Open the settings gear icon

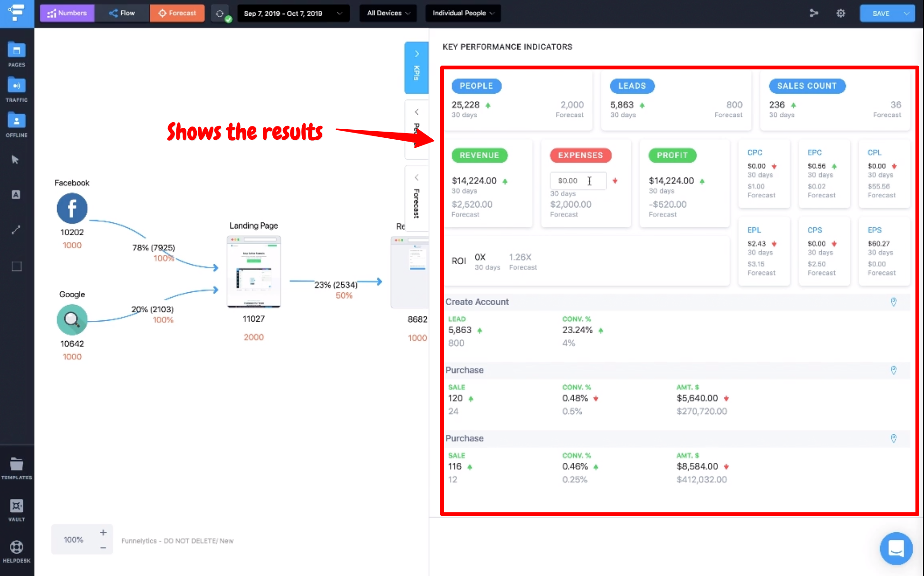[x=841, y=13]
